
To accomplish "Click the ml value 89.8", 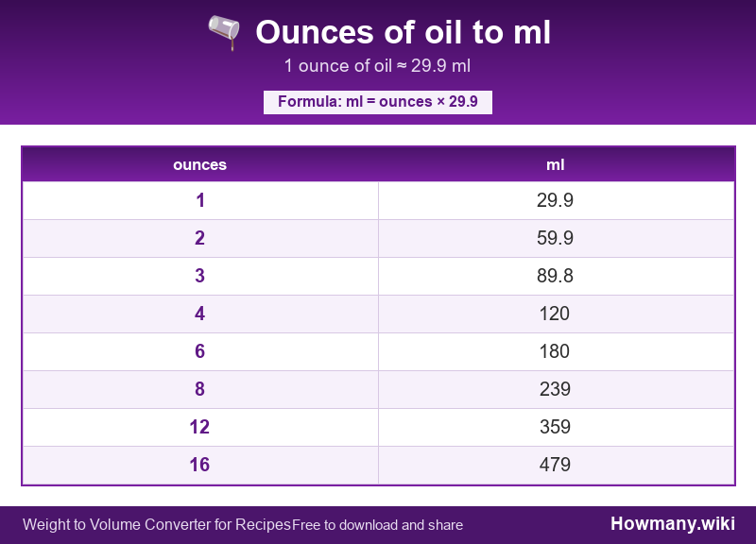I will [x=556, y=276].
